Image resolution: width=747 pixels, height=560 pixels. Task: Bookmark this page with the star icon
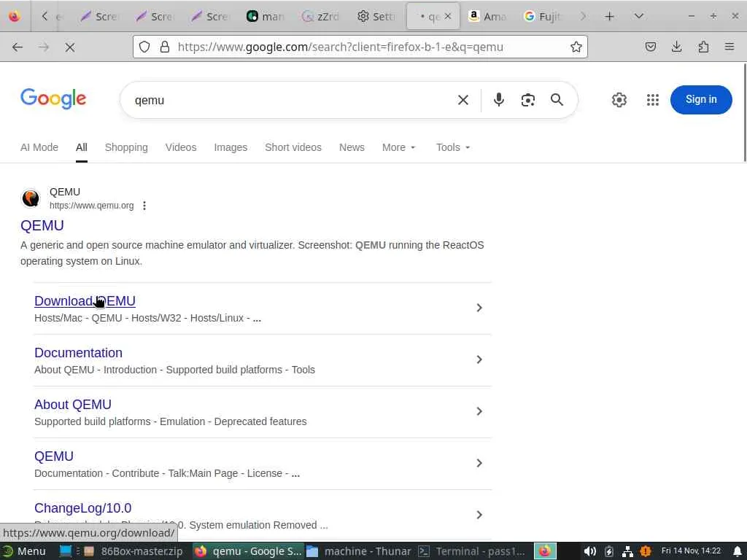coord(576,47)
